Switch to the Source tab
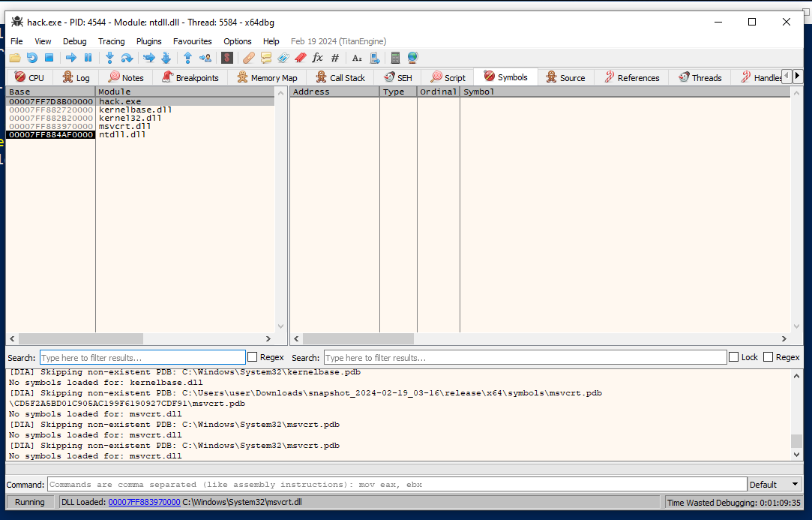Screen dimensions: 812x520 [x=565, y=77]
